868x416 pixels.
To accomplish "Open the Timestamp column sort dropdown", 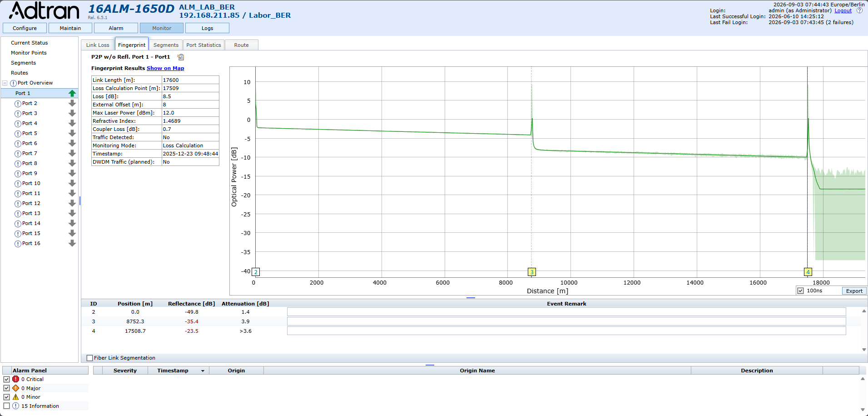I will tap(203, 371).
